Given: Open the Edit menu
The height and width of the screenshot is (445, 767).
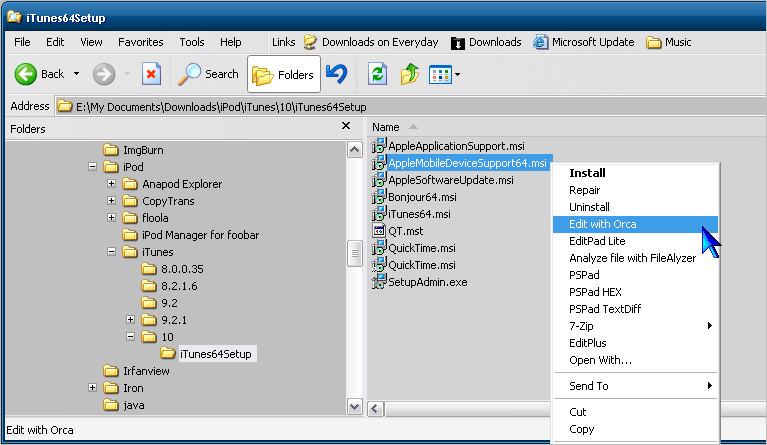Looking at the screenshot, I should point(55,42).
